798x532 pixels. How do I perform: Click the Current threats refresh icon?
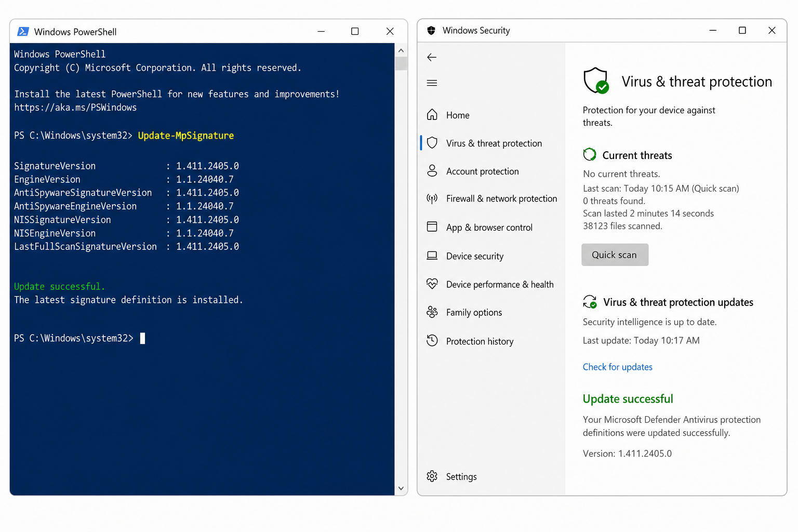(x=590, y=154)
